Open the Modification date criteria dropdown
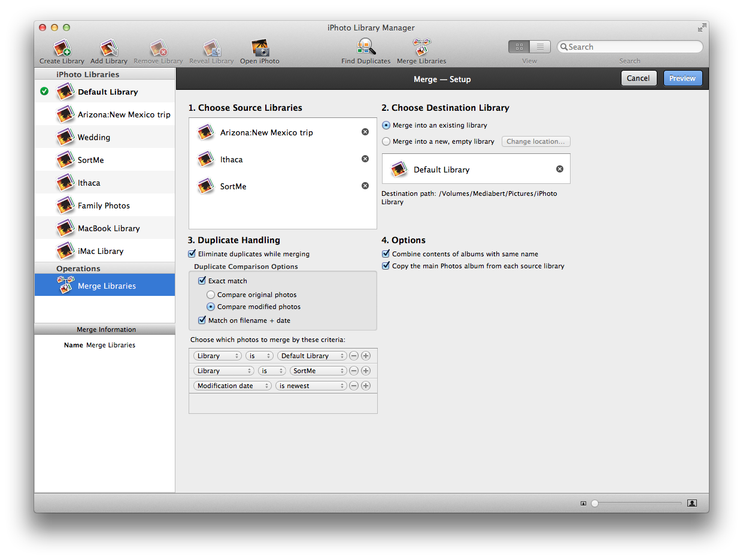The width and height of the screenshot is (743, 560). point(232,386)
